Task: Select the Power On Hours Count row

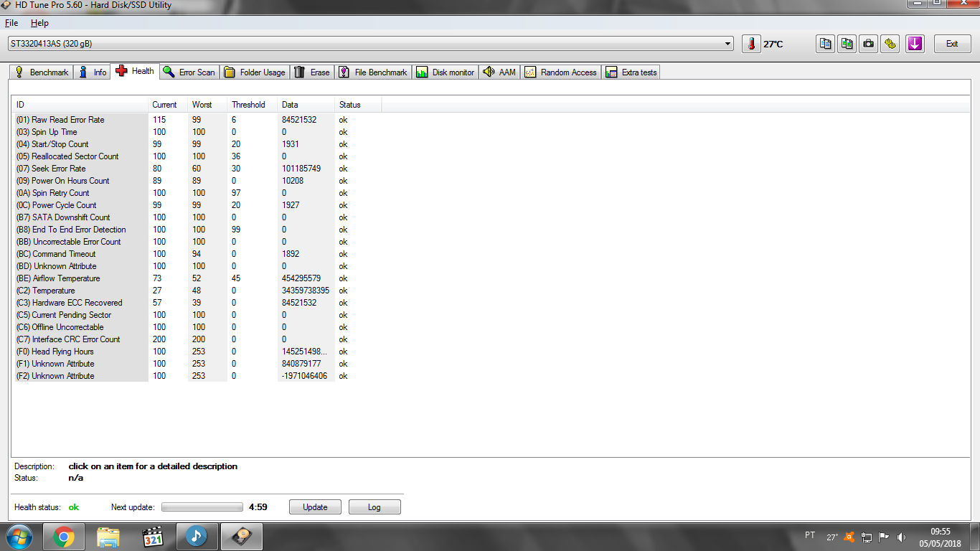Action: 197,181
